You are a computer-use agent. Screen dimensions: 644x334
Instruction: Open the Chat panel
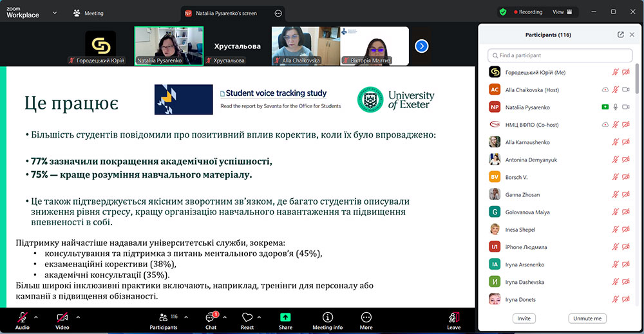tap(211, 319)
